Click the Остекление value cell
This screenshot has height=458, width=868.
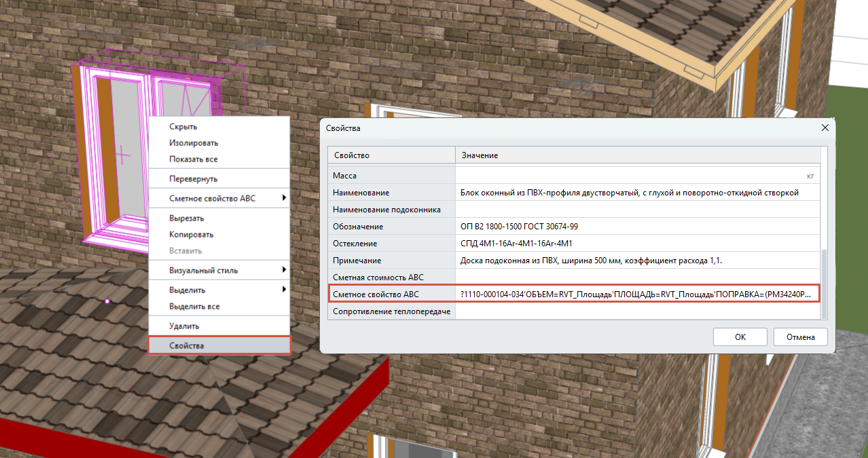(x=637, y=243)
